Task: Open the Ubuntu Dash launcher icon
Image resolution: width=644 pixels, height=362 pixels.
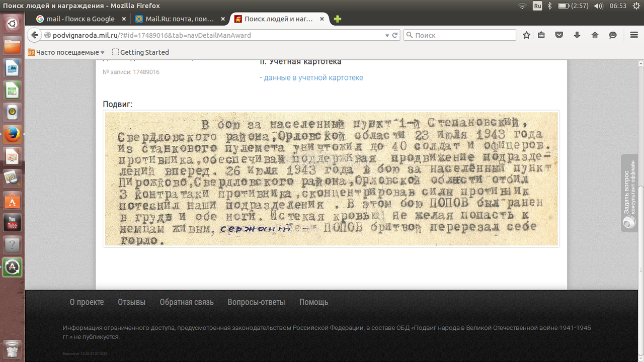Action: (x=12, y=23)
